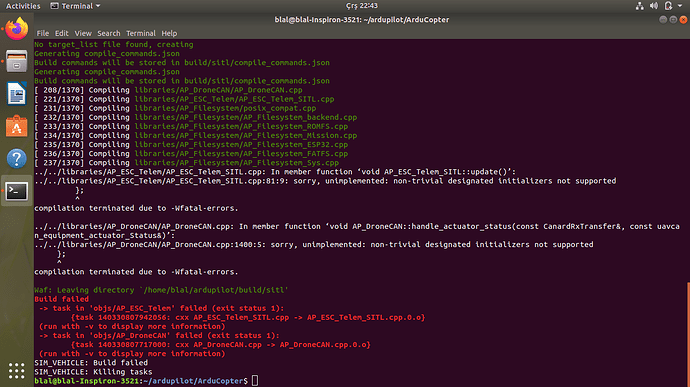The width and height of the screenshot is (690, 387).
Task: Maximize the terminal window
Action: [x=673, y=19]
